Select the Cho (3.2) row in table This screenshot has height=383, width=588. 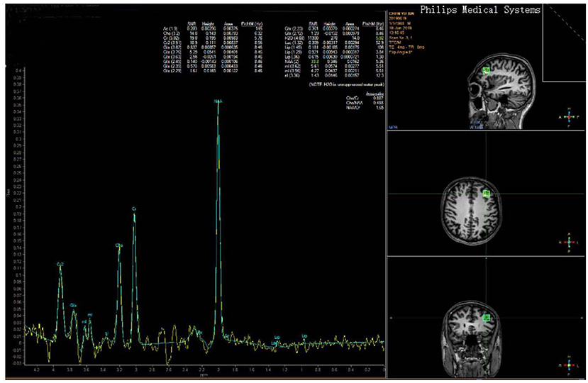(213, 33)
